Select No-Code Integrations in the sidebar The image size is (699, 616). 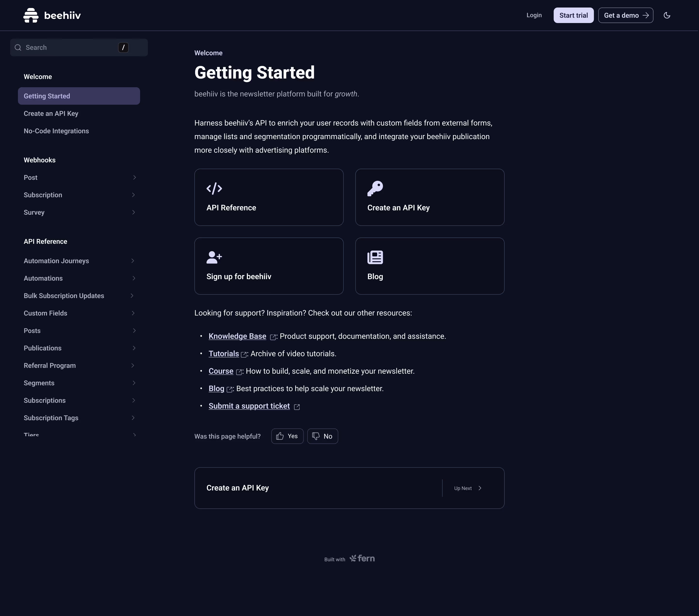pyautogui.click(x=56, y=131)
